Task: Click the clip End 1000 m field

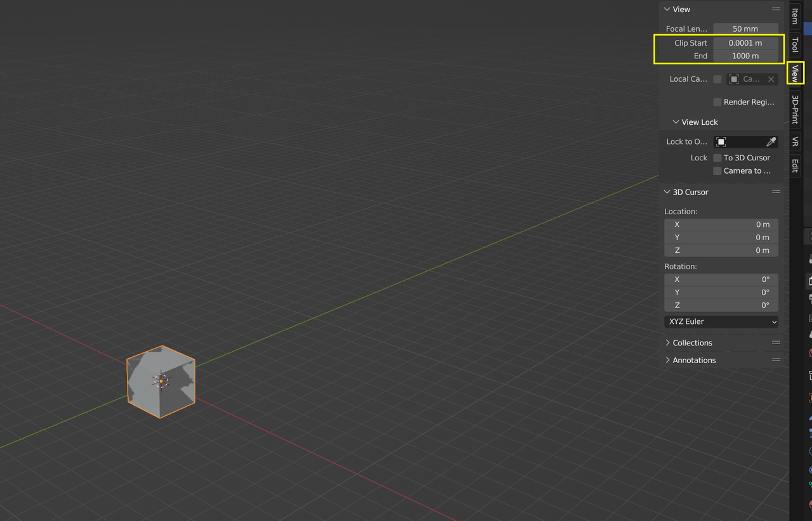Action: click(745, 56)
